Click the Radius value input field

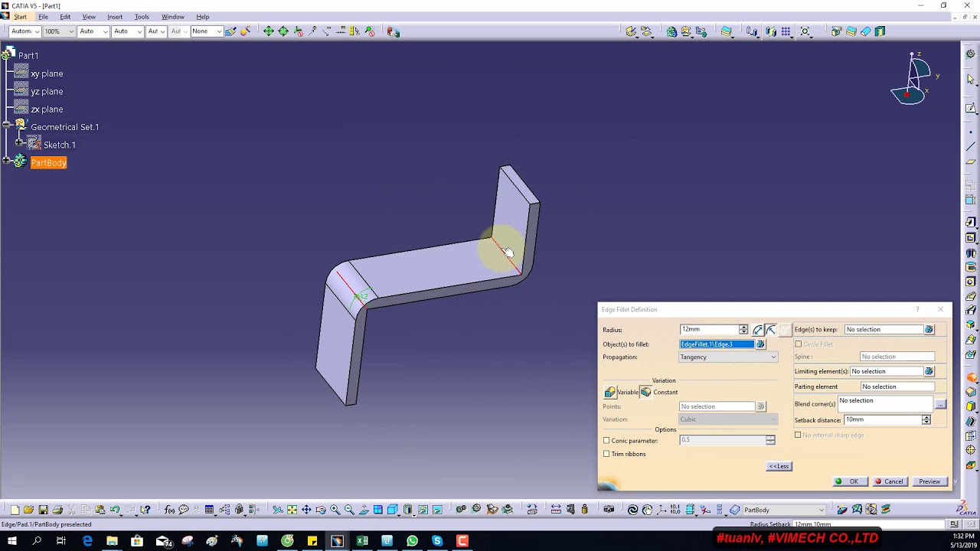[709, 330]
